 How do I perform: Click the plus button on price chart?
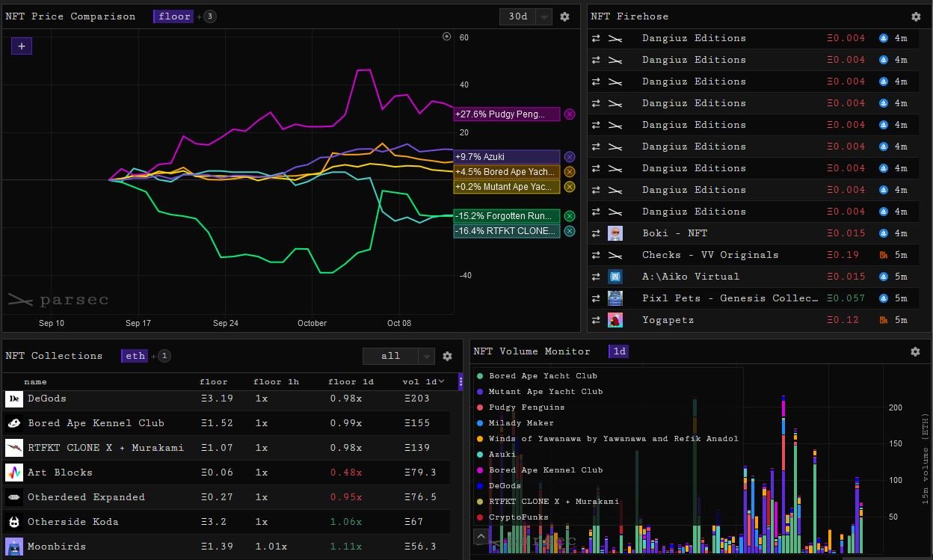[22, 46]
